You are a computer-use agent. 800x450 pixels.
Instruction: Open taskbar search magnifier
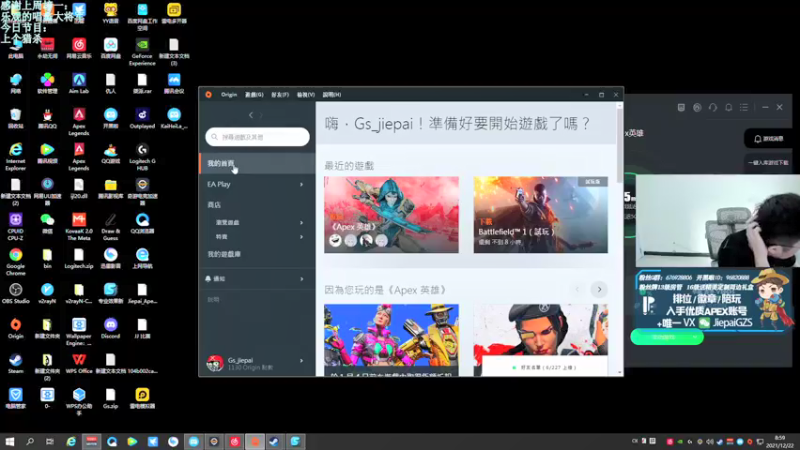click(x=30, y=442)
